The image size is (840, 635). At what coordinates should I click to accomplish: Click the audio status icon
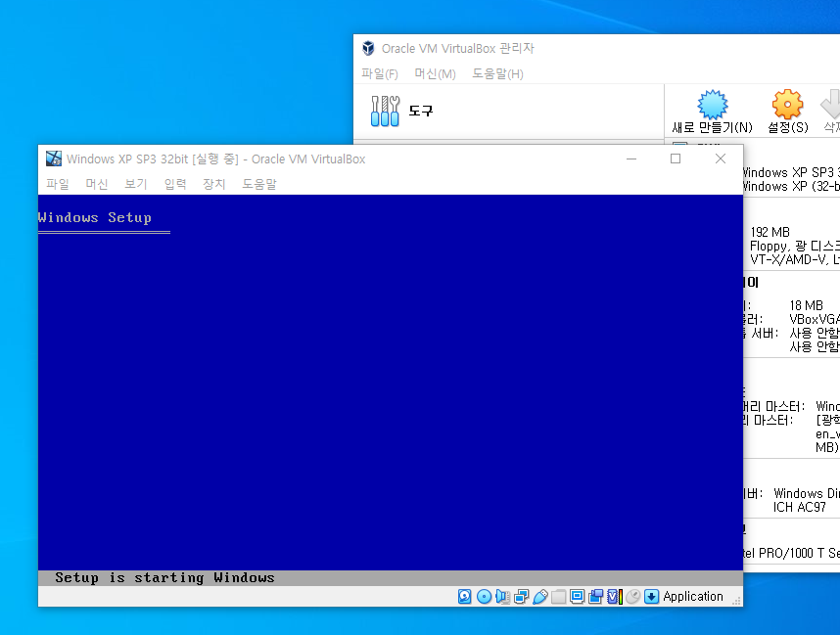coord(502,597)
